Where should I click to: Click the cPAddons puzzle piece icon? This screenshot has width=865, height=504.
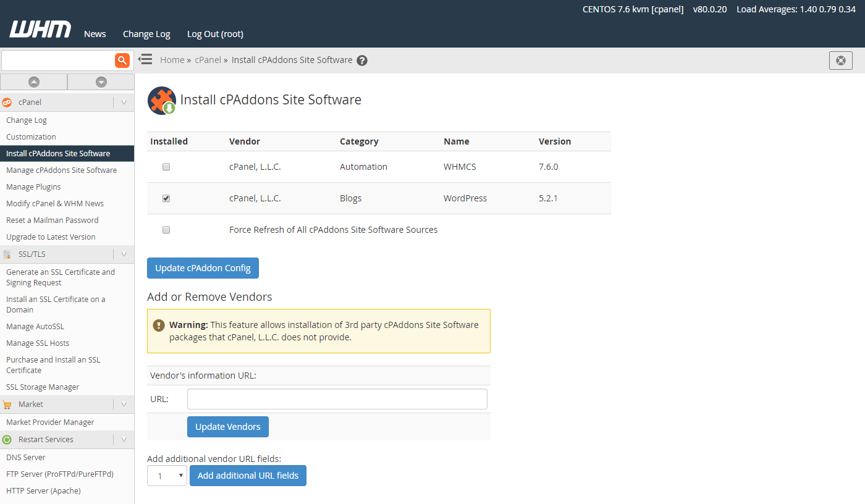161,100
